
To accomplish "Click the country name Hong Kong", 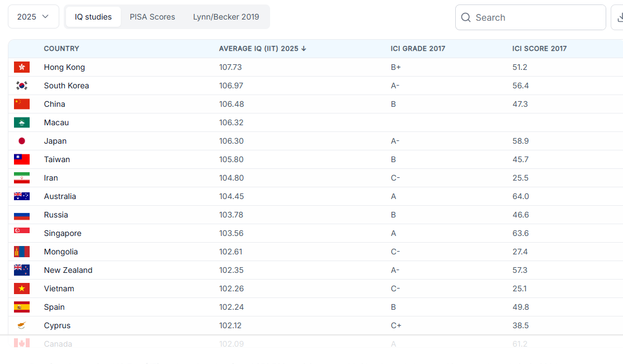I will point(64,67).
